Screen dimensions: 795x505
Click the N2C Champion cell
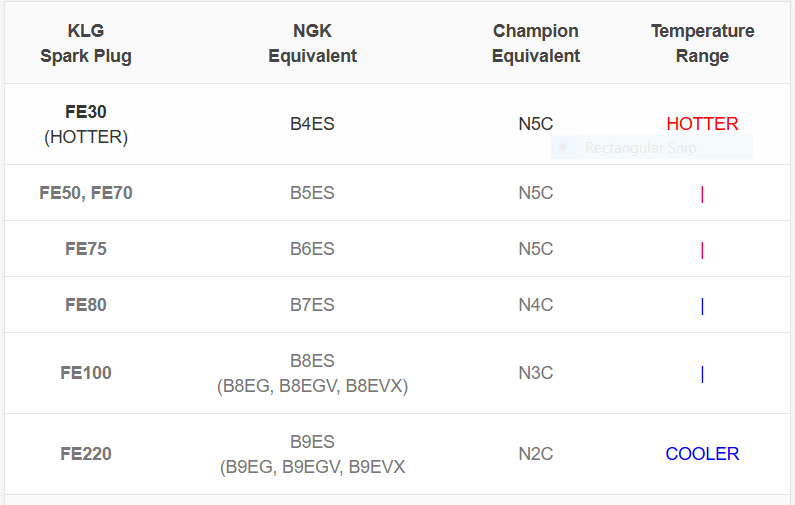point(535,454)
